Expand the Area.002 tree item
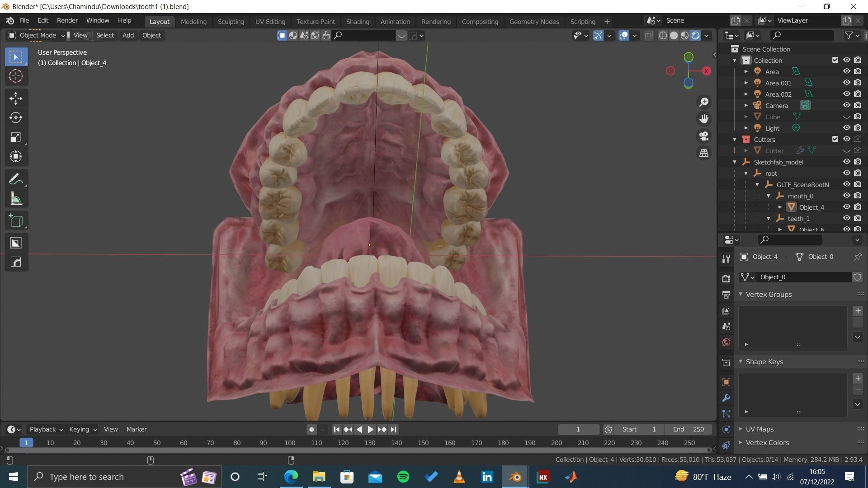 pyautogui.click(x=746, y=94)
